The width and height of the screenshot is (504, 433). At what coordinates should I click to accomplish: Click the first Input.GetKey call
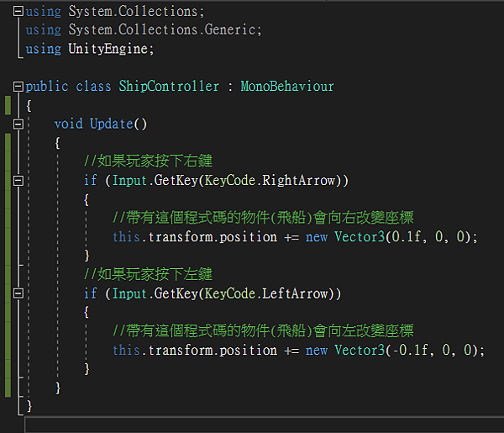coord(155,181)
